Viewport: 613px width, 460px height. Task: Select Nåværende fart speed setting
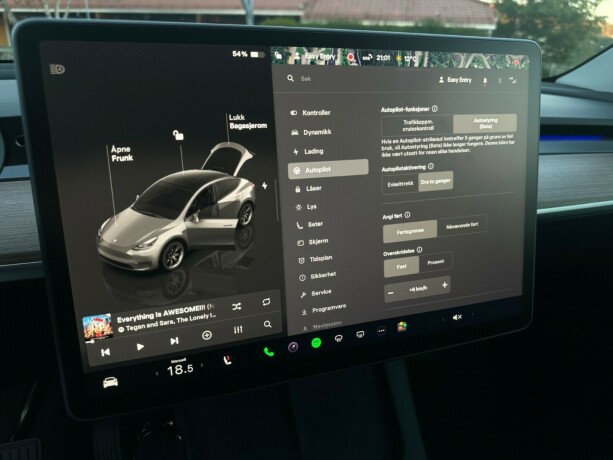[462, 226]
